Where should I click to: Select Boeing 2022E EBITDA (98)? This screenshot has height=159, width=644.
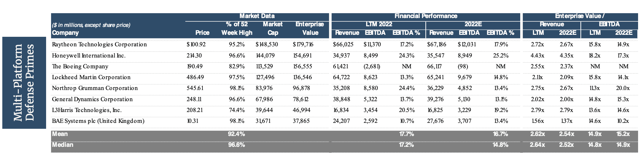[464, 66]
